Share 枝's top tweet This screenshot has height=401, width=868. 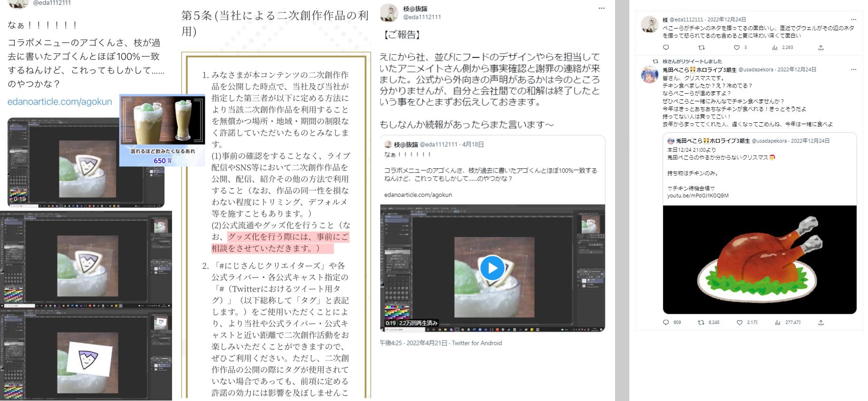(821, 48)
